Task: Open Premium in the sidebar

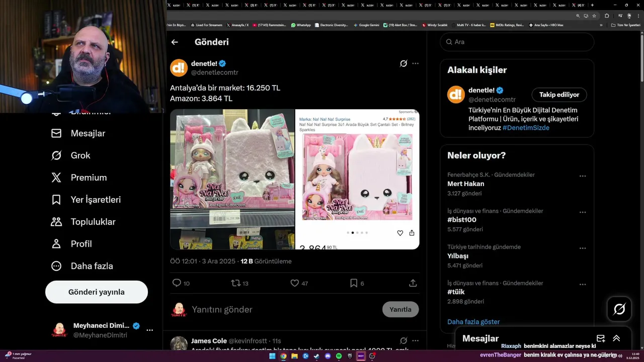Action: 79,177
